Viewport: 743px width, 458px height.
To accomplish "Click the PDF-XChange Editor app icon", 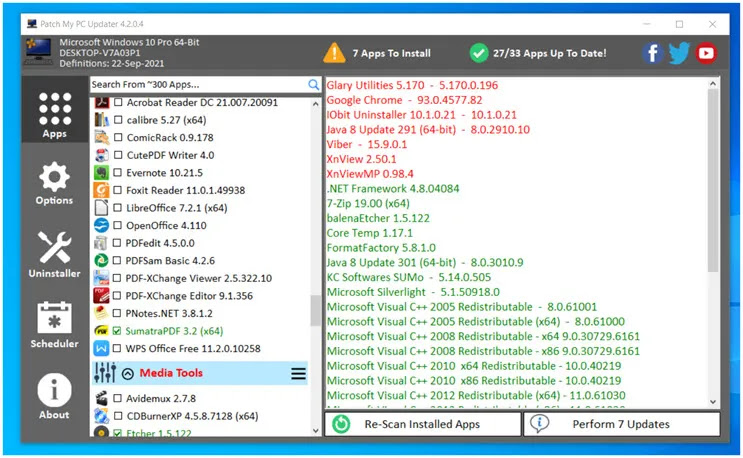I will click(x=101, y=296).
